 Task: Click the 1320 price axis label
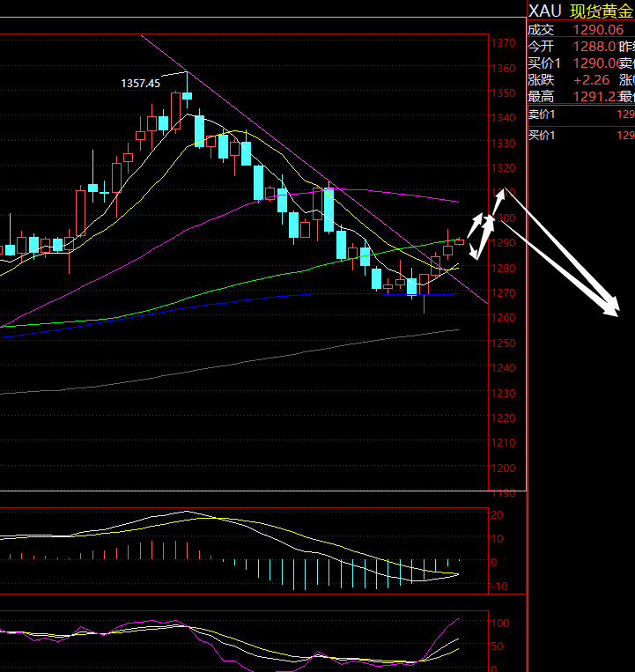click(504, 168)
